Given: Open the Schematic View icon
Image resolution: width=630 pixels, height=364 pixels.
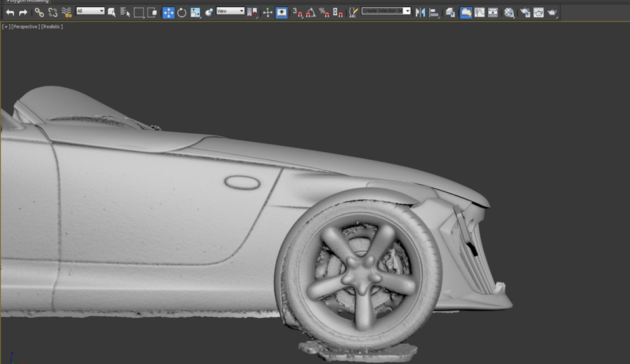Looking at the screenshot, I should 493,12.
